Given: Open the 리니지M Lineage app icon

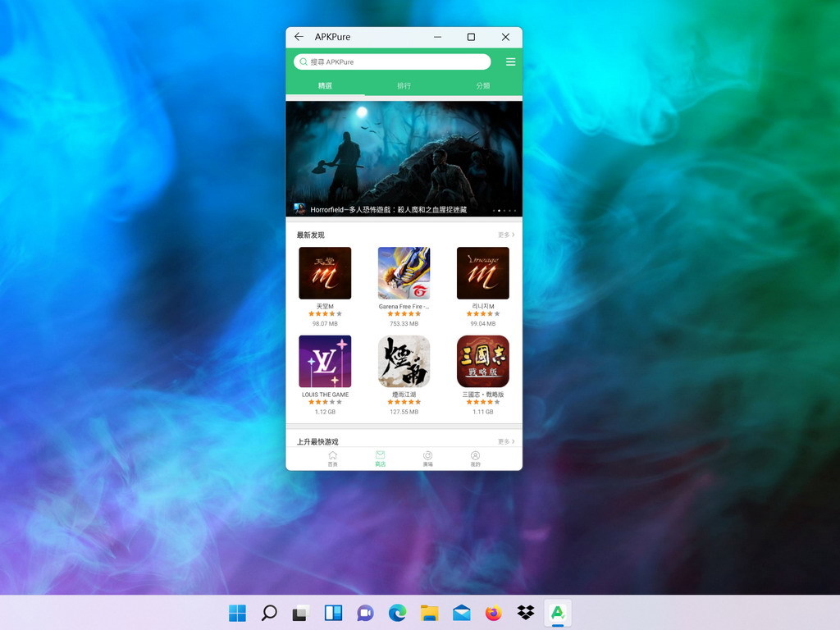Looking at the screenshot, I should (482, 273).
